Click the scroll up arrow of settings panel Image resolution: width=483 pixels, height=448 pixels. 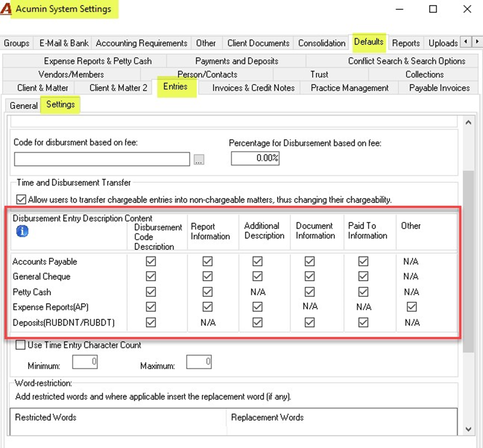coord(469,122)
